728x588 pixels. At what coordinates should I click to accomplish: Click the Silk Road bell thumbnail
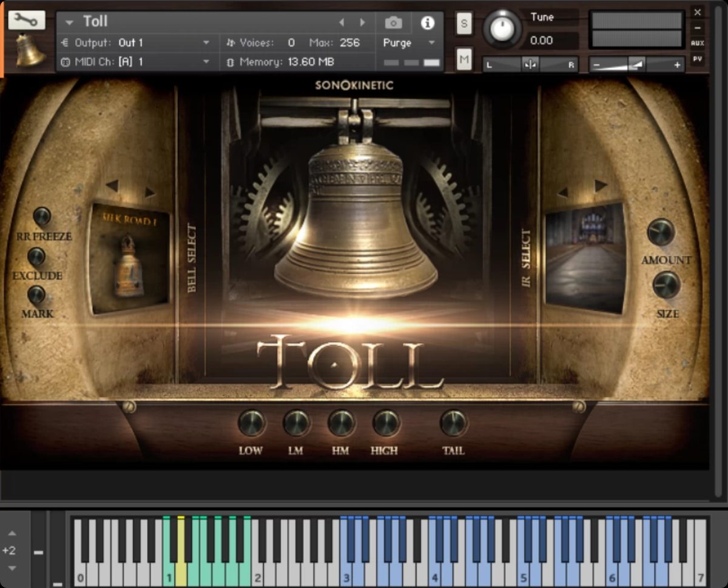130,259
